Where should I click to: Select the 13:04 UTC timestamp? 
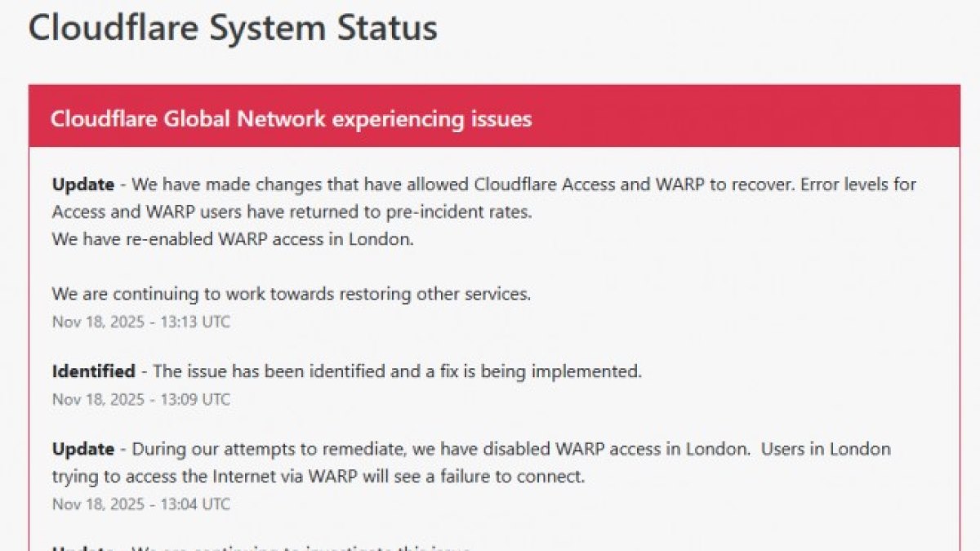point(141,504)
